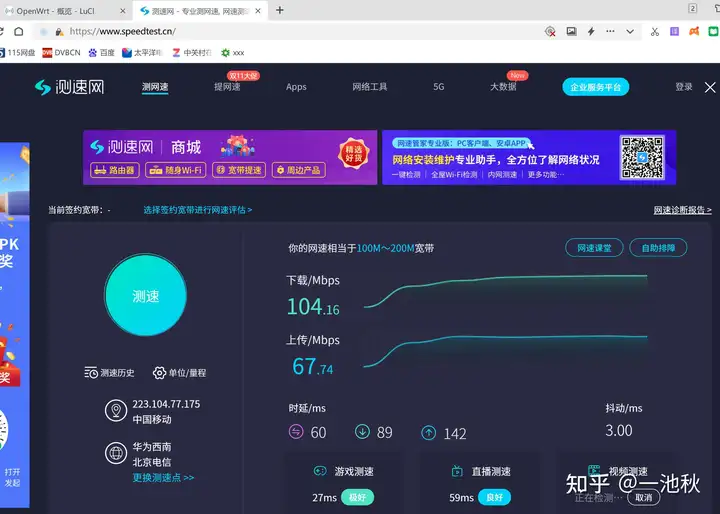720x514 pixels.
Task: Click the 网速课堂 button
Action: pyautogui.click(x=594, y=248)
